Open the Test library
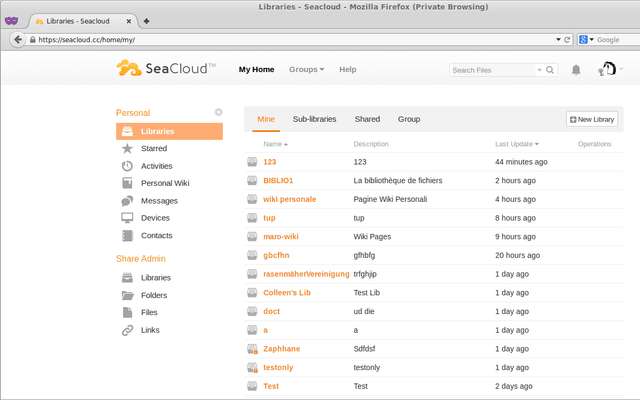 (x=271, y=386)
